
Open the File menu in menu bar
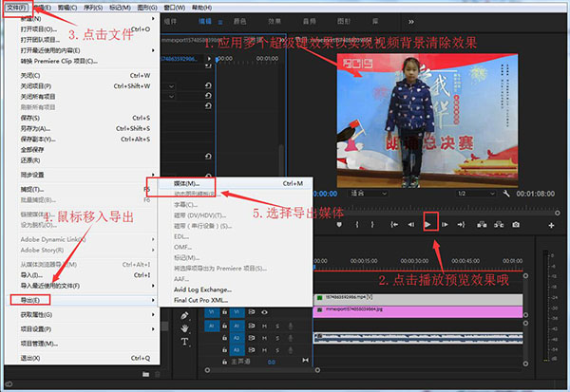click(17, 8)
